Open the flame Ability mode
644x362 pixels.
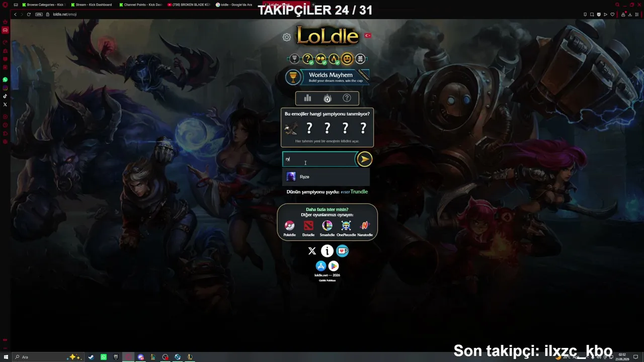[334, 59]
